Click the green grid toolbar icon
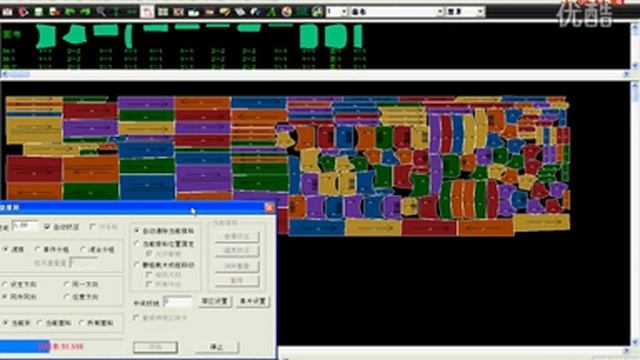This screenshot has width=640, height=360. point(163,12)
